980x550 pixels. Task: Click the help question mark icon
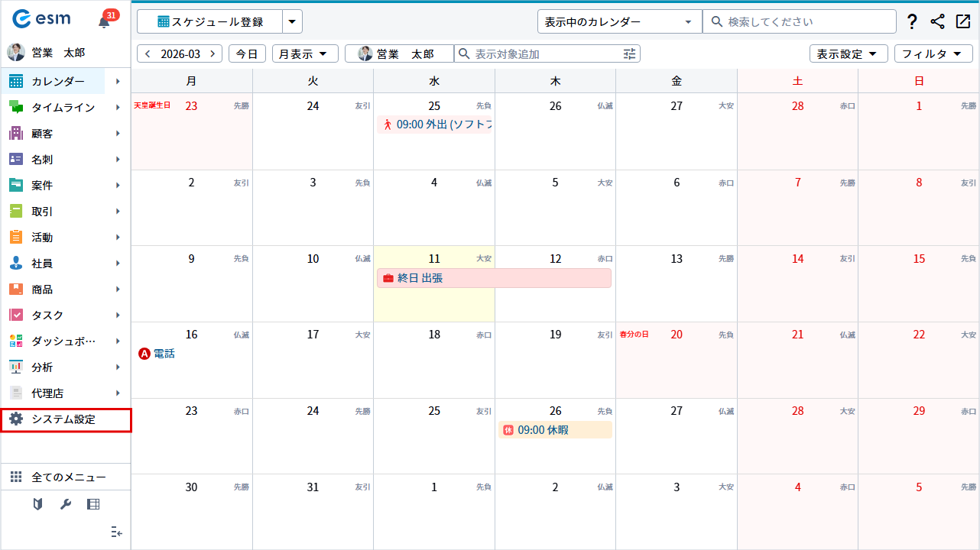point(911,21)
